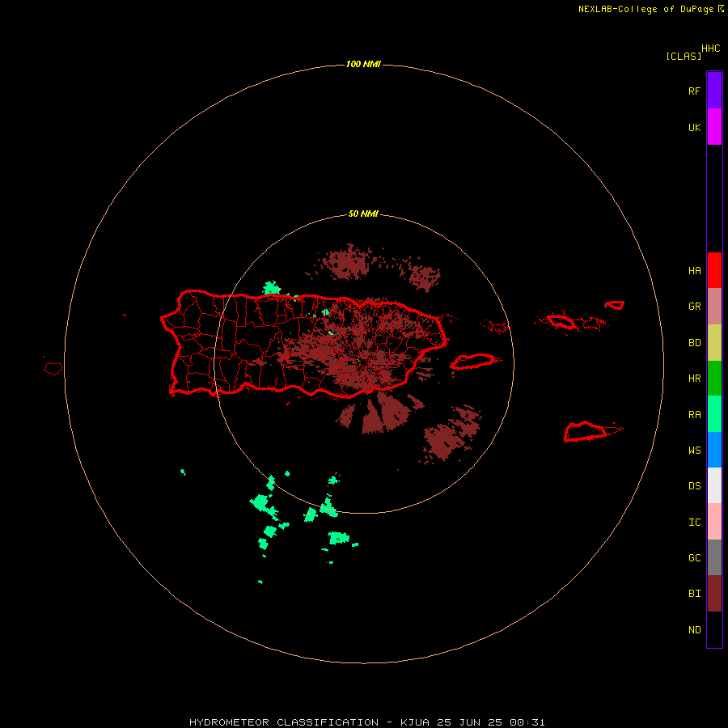Viewport: 728px width, 728px height.
Task: Click the RF legend label
Action: click(694, 91)
